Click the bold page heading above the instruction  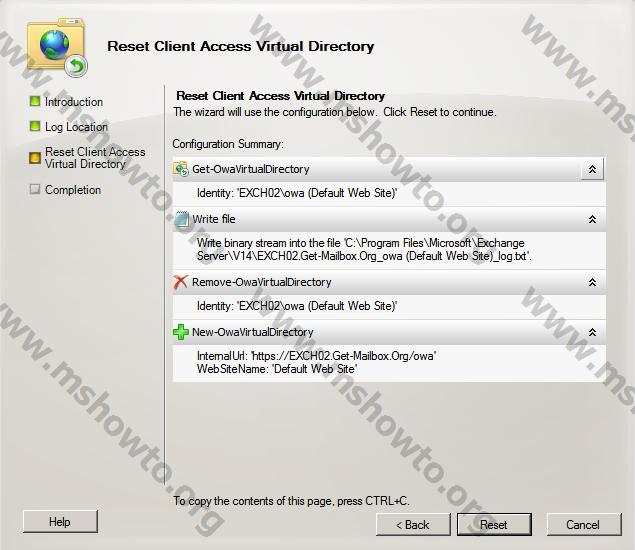(x=280, y=96)
